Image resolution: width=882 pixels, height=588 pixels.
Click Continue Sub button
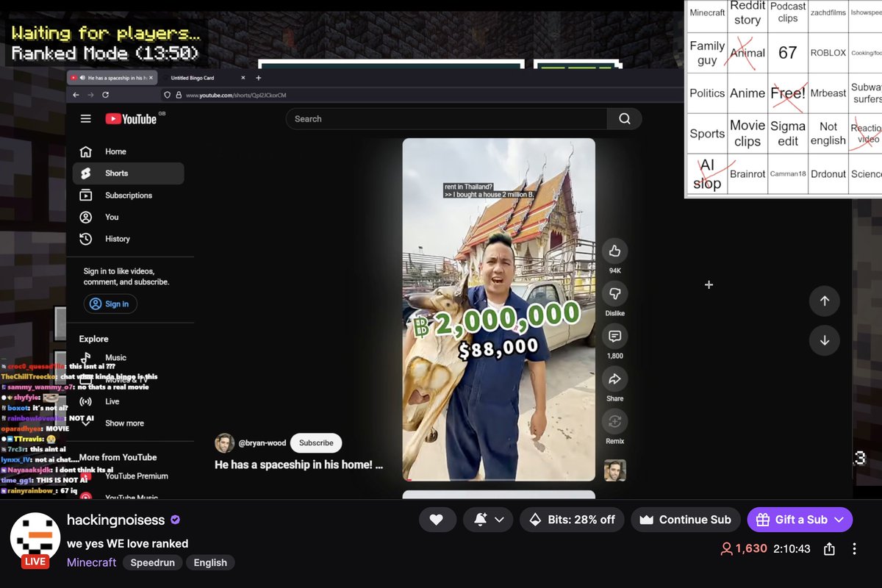point(686,520)
